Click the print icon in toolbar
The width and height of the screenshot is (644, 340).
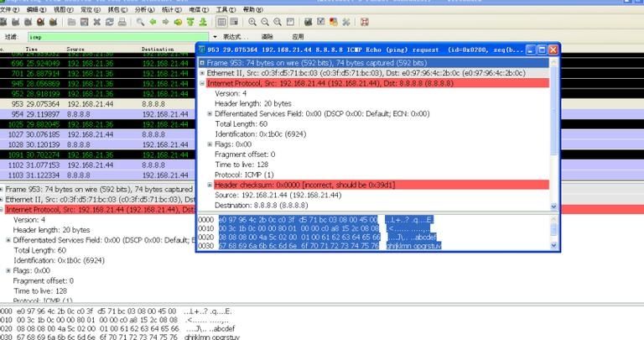pos(123,21)
